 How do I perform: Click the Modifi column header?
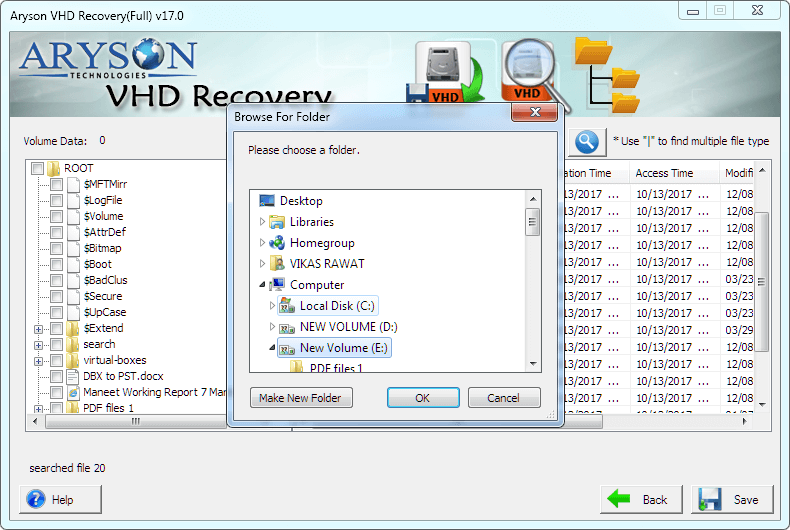tap(737, 173)
